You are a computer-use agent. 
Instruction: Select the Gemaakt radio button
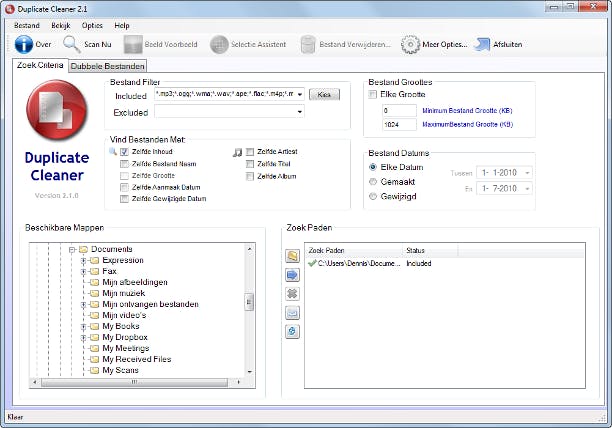click(x=373, y=181)
